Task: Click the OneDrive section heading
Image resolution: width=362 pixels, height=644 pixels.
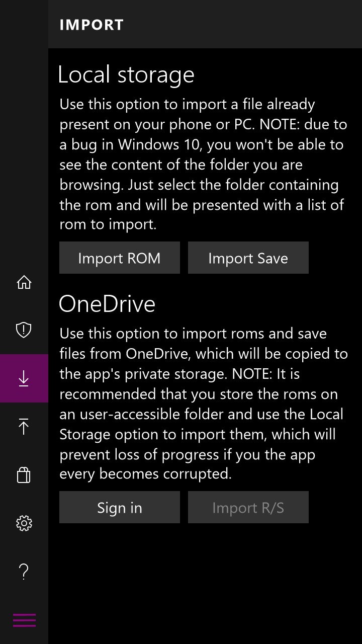Action: coord(107,304)
